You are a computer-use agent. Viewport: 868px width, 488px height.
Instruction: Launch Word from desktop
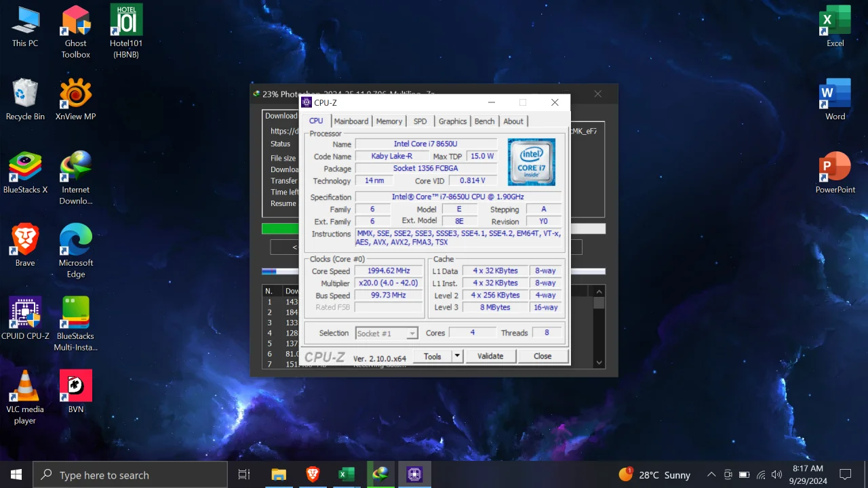(x=835, y=100)
